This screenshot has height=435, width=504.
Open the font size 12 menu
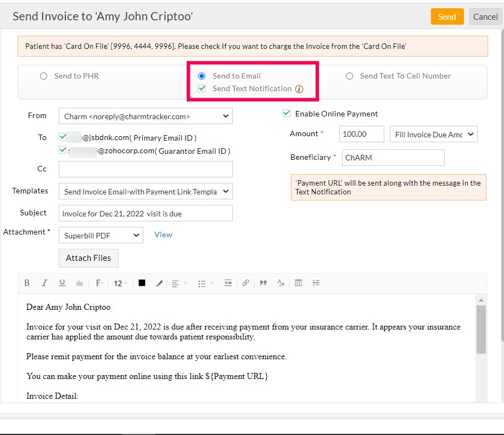click(120, 283)
